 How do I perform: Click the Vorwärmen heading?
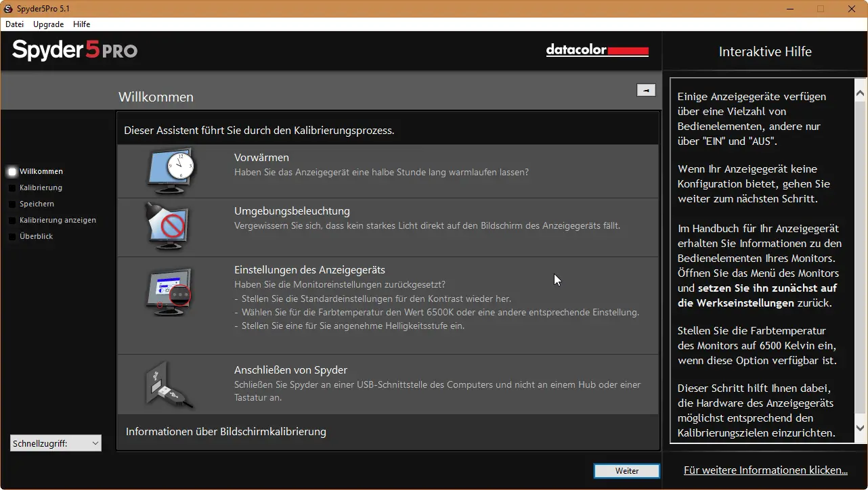pyautogui.click(x=261, y=158)
